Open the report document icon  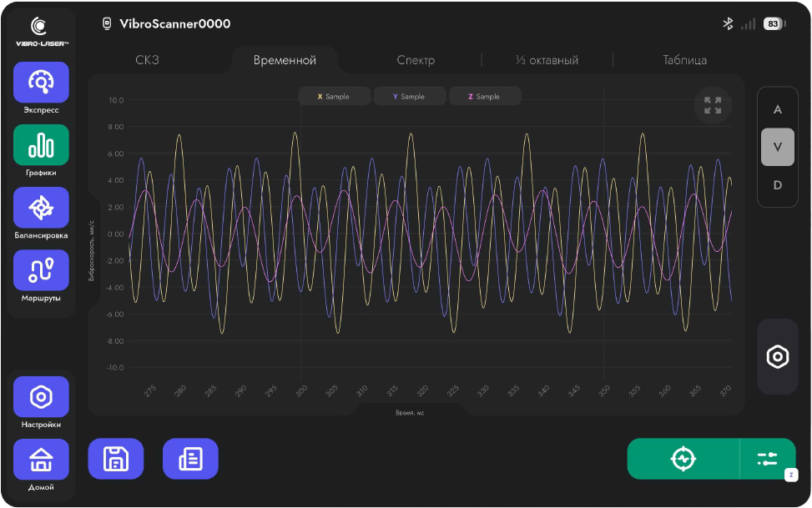coord(190,459)
